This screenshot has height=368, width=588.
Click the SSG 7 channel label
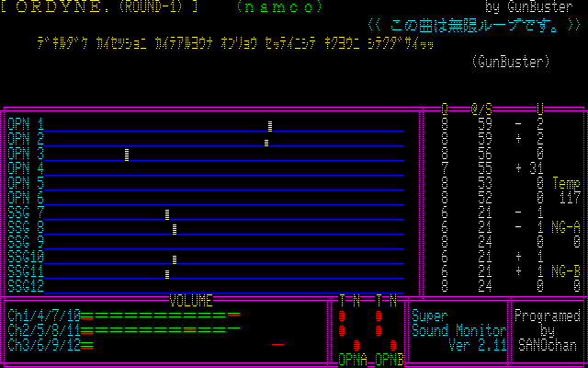pos(26,213)
